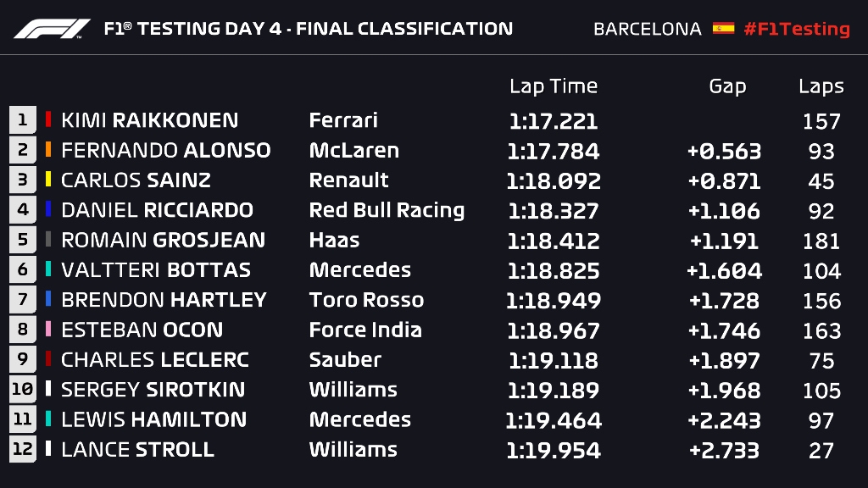Click Lewis Hamilton's lap time 1:19.464
Screen dimensions: 868x488
pyautogui.click(x=553, y=420)
